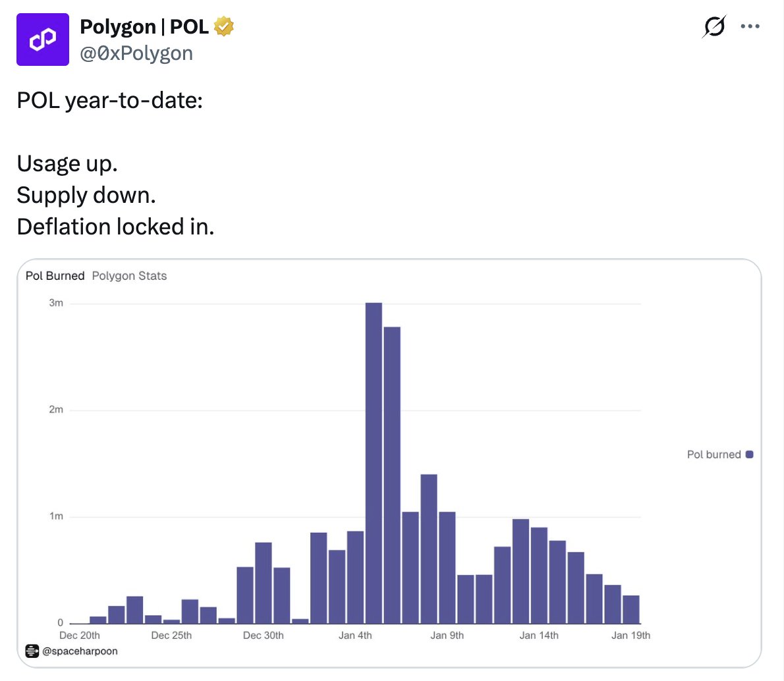Click the @spaceharpoon author credit
This screenshot has width=784, height=681.
pyautogui.click(x=80, y=651)
